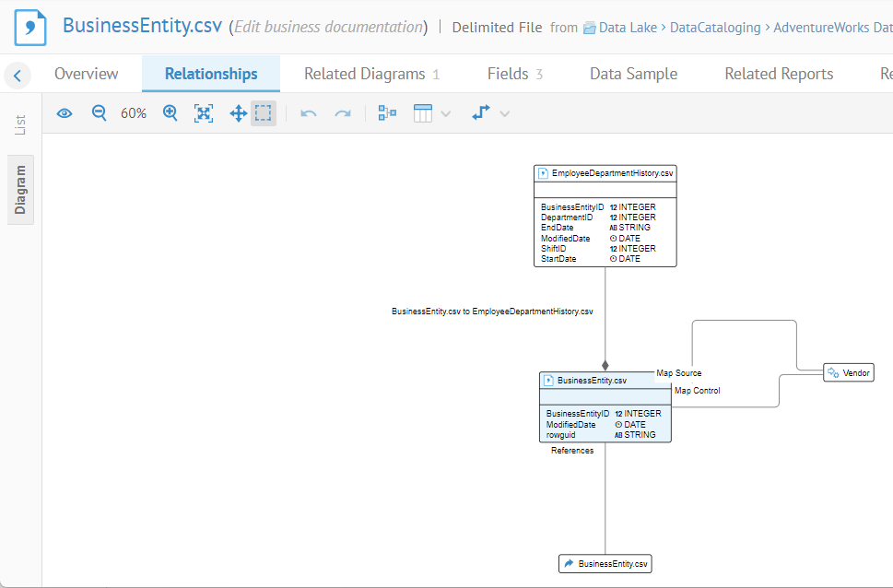The height and width of the screenshot is (588, 893).
Task: Collapse the panel with back chevron
Action: point(18,75)
